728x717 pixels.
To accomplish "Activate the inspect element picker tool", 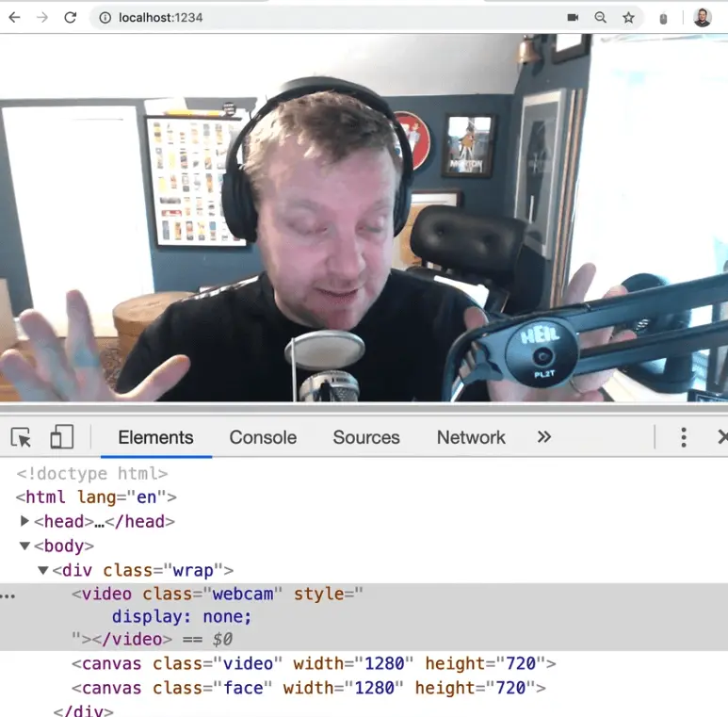I will point(21,437).
